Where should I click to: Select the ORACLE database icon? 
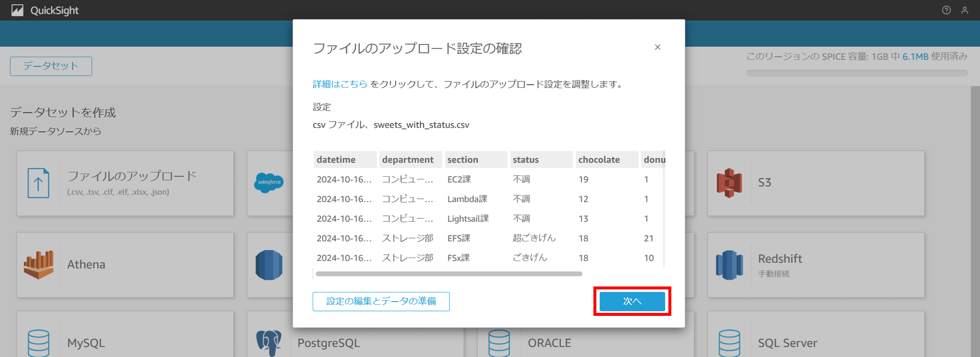tap(499, 343)
